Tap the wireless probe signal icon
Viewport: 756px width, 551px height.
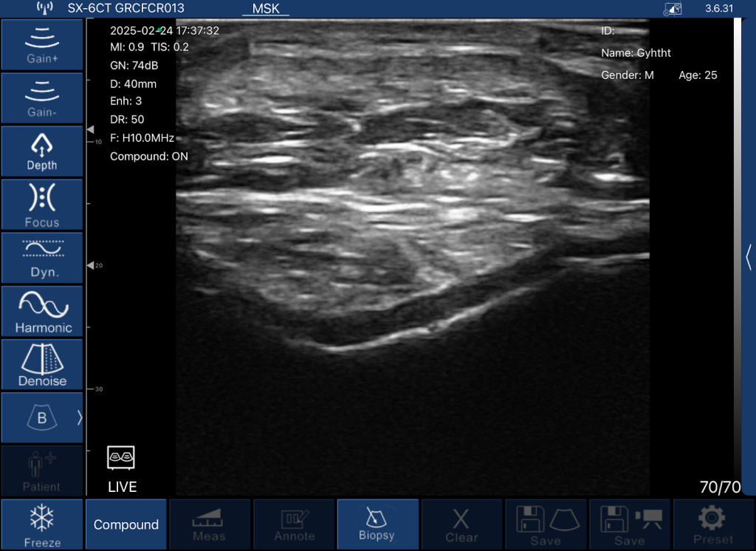pyautogui.click(x=45, y=7)
